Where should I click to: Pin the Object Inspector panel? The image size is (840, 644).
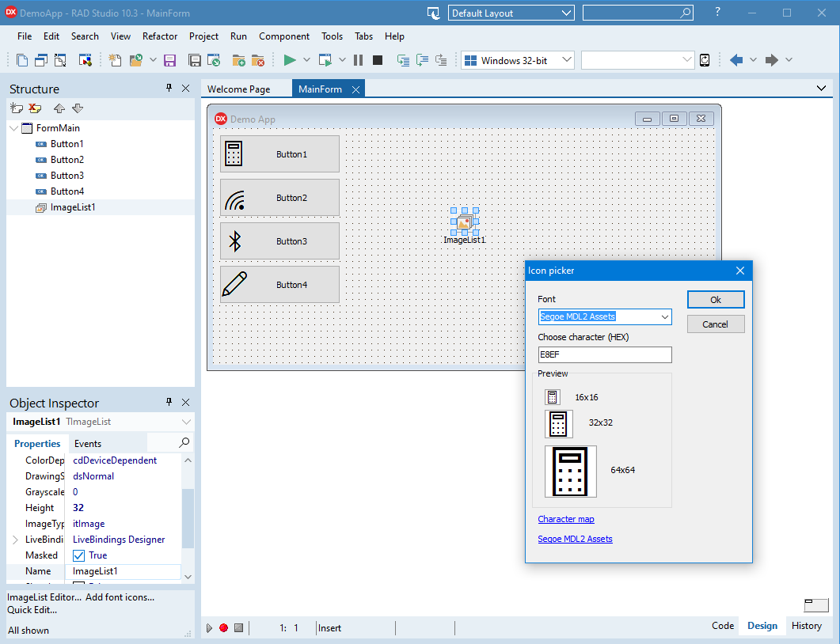click(169, 402)
